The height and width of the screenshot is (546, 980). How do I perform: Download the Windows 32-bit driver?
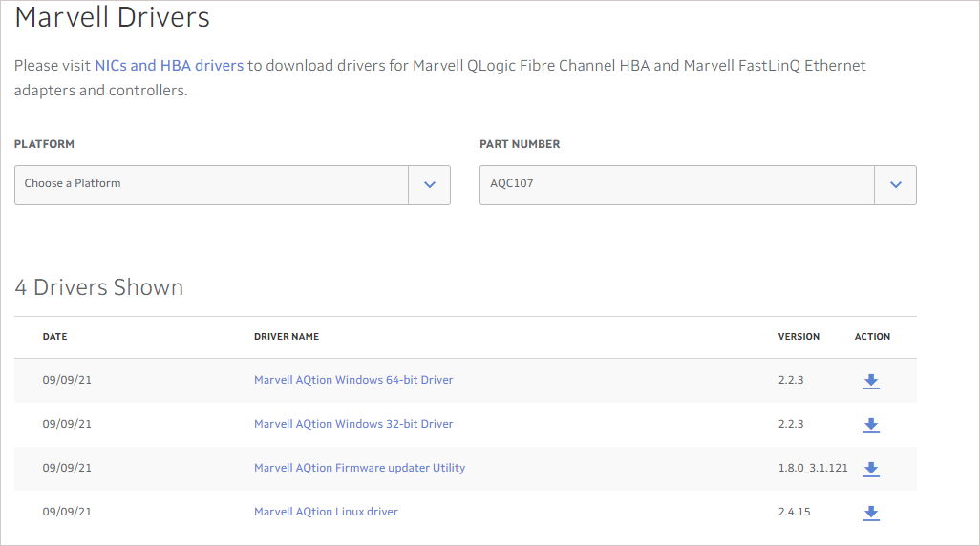tap(870, 425)
